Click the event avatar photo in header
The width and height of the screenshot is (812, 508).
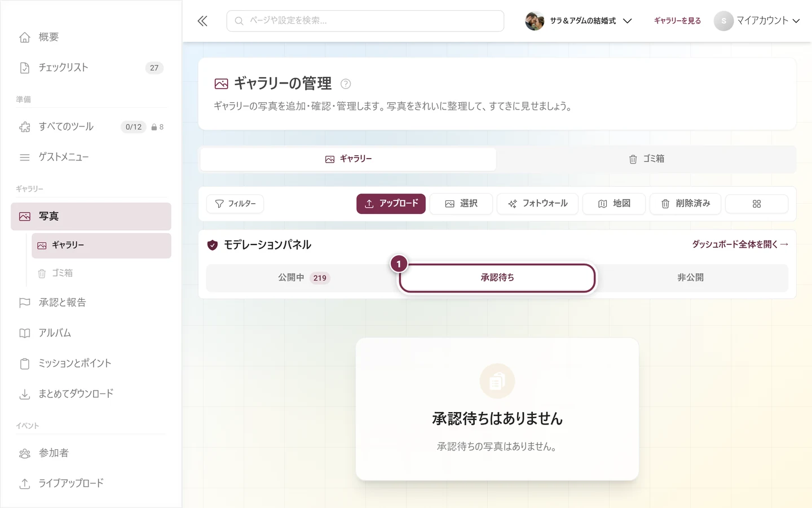point(535,21)
